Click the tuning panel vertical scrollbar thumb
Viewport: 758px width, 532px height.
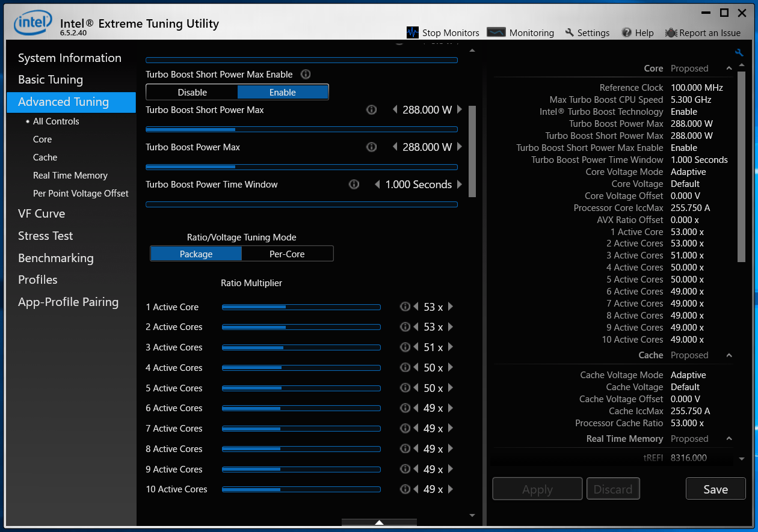pyautogui.click(x=472, y=151)
